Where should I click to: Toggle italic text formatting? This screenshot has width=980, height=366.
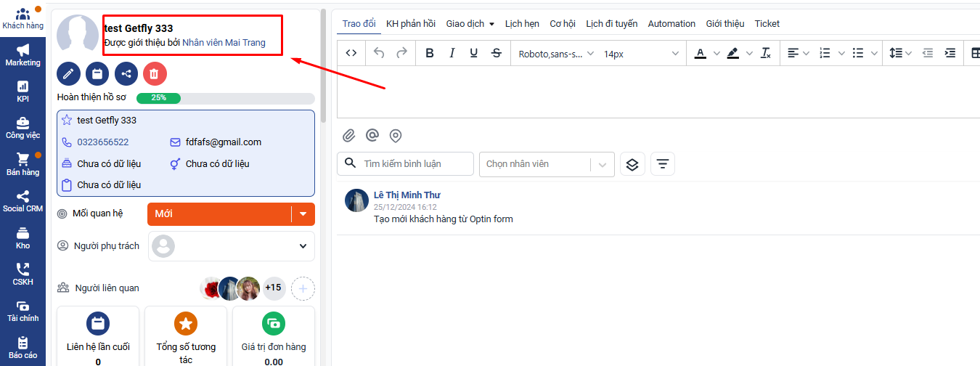452,53
